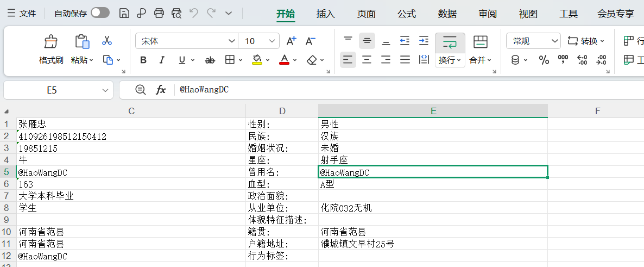Click the Redo arrow
Viewport: 644px width, 267px height.
point(211,13)
